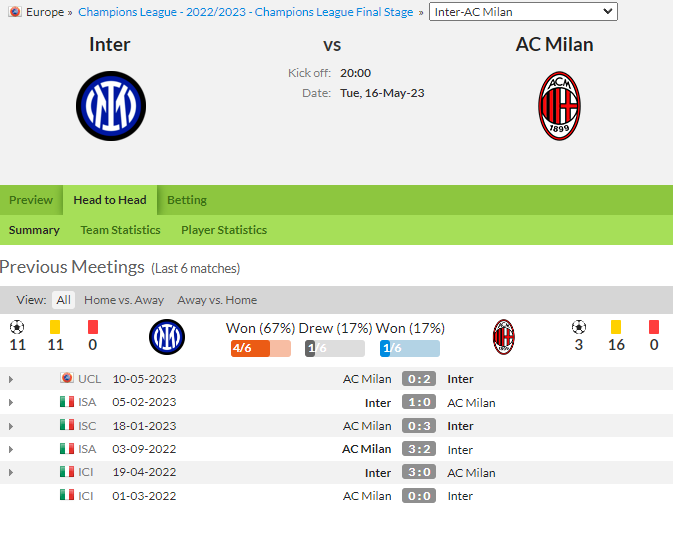Expand the 10-05-2023 UCL match row
Viewport: 675px width, 541px height.
tap(11, 379)
